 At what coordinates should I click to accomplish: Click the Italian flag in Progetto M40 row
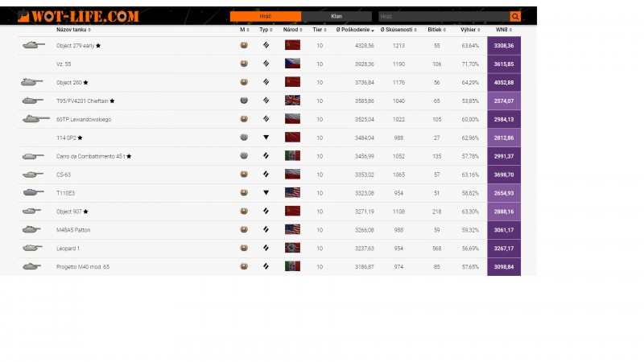[292, 266]
